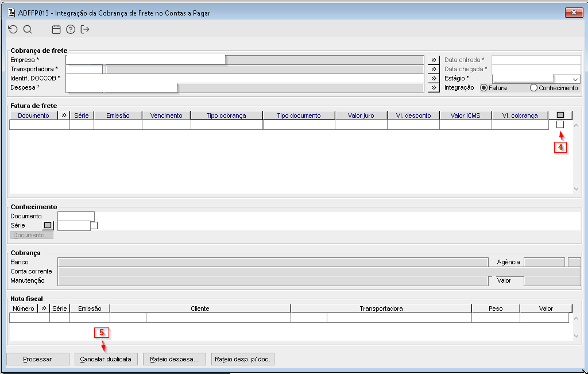This screenshot has height=374, width=588.
Task: Open lookup arrows beside Empresa field
Action: point(434,60)
